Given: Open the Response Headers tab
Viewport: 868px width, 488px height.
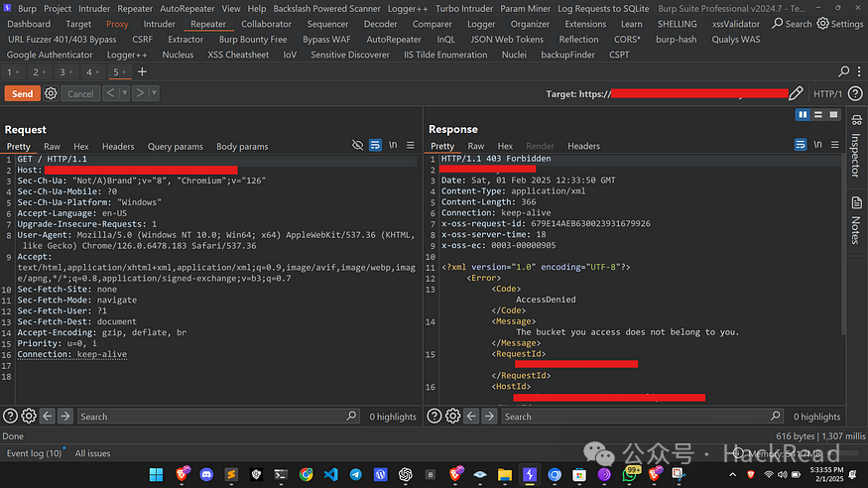Looking at the screenshot, I should tap(583, 146).
